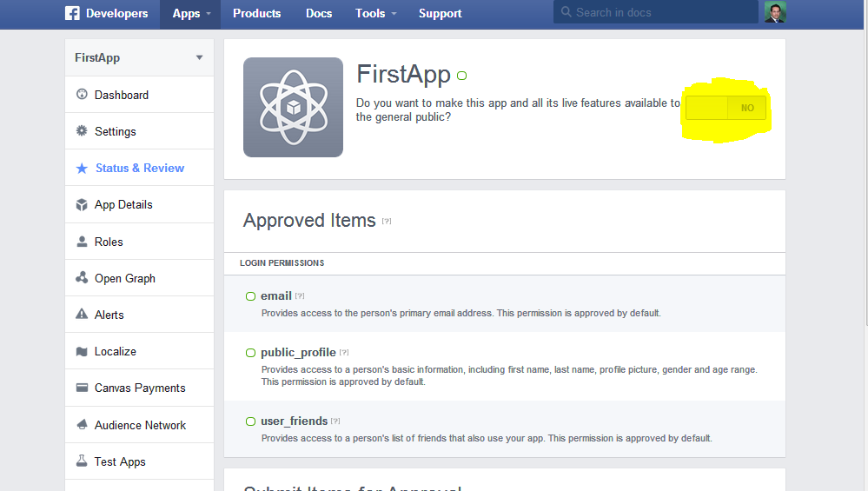Image resolution: width=868 pixels, height=491 pixels.
Task: Open Audience Network sidebar label
Action: (140, 425)
